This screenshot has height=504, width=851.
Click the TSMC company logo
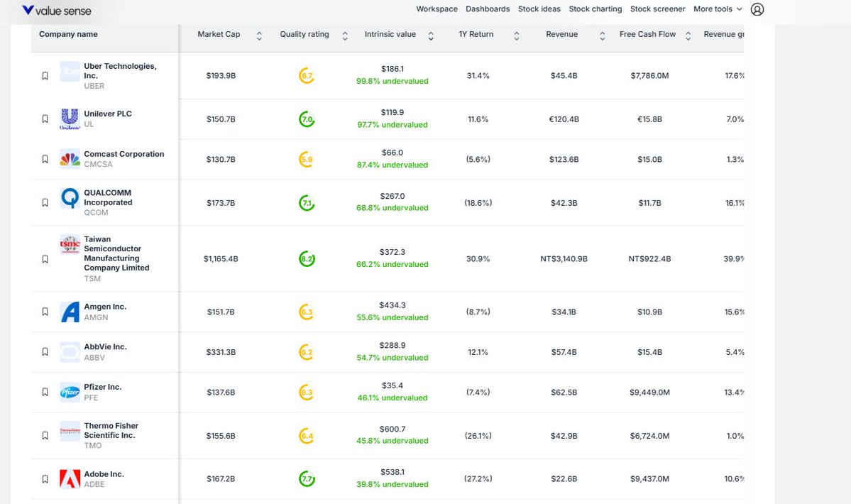click(70, 245)
